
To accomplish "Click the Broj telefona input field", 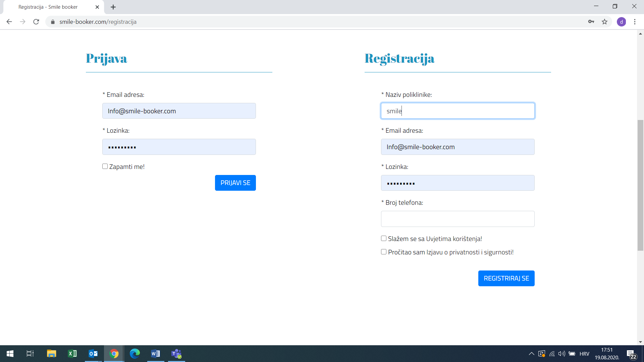I will tap(458, 219).
